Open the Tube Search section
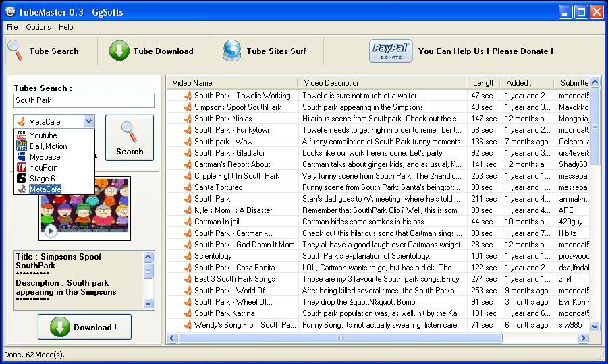 tap(43, 51)
